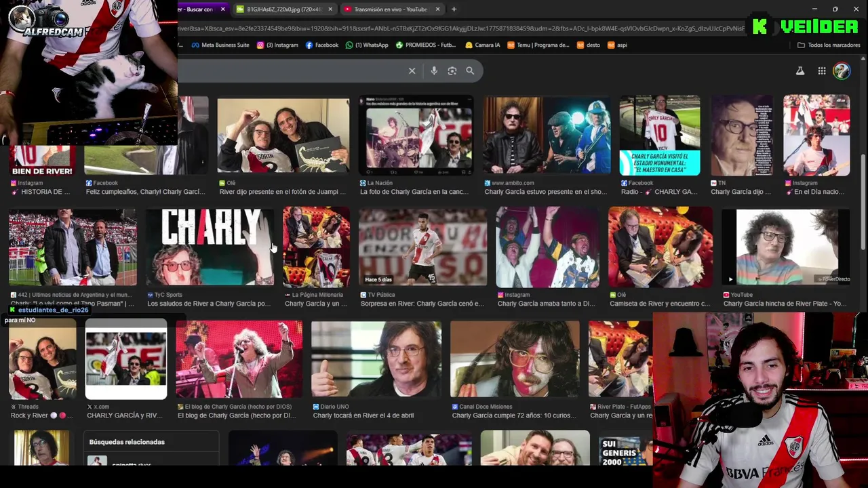Click the magnifying glass search icon
This screenshot has height=488, width=868.
tap(470, 70)
